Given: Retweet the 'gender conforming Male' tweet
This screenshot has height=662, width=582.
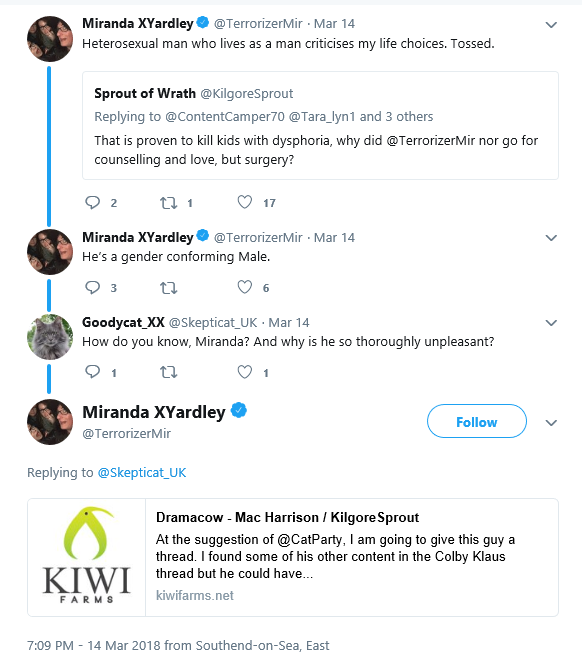Looking at the screenshot, I should (168, 288).
